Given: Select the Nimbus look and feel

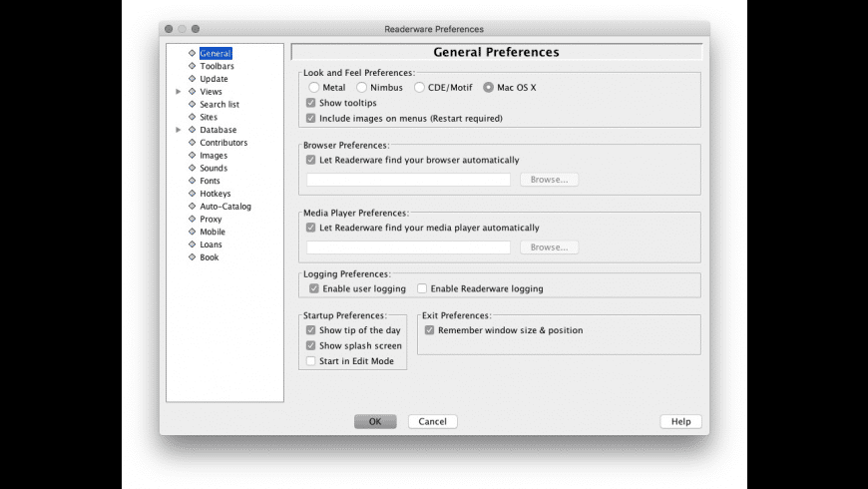Looking at the screenshot, I should click(361, 88).
